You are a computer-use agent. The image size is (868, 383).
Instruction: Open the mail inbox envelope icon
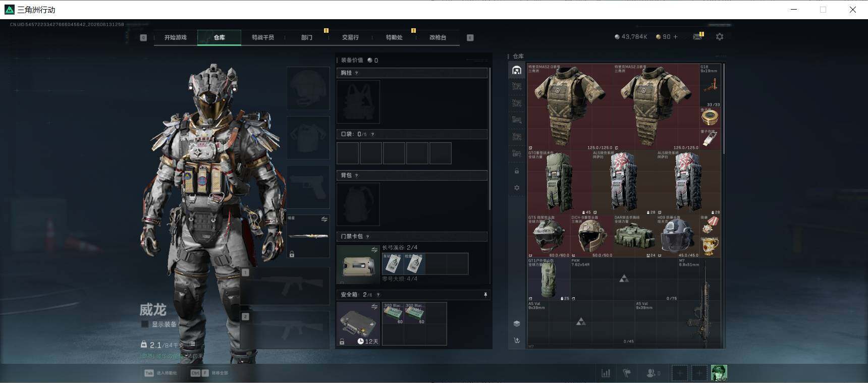697,37
